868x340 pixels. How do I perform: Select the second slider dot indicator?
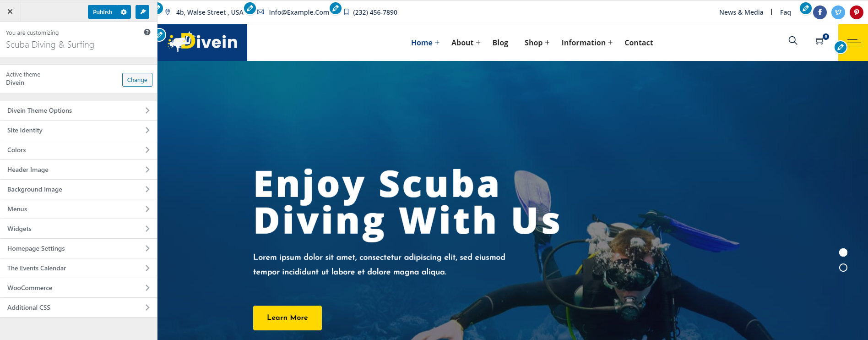coord(843,268)
